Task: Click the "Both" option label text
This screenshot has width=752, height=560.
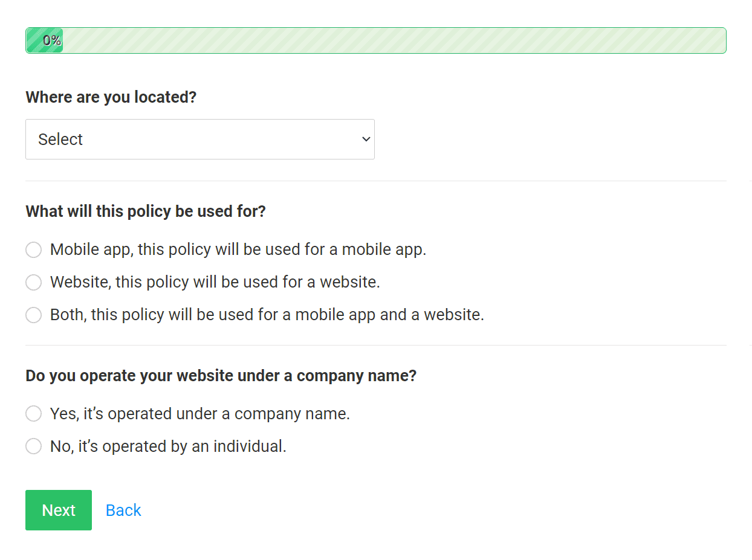Action: [267, 315]
